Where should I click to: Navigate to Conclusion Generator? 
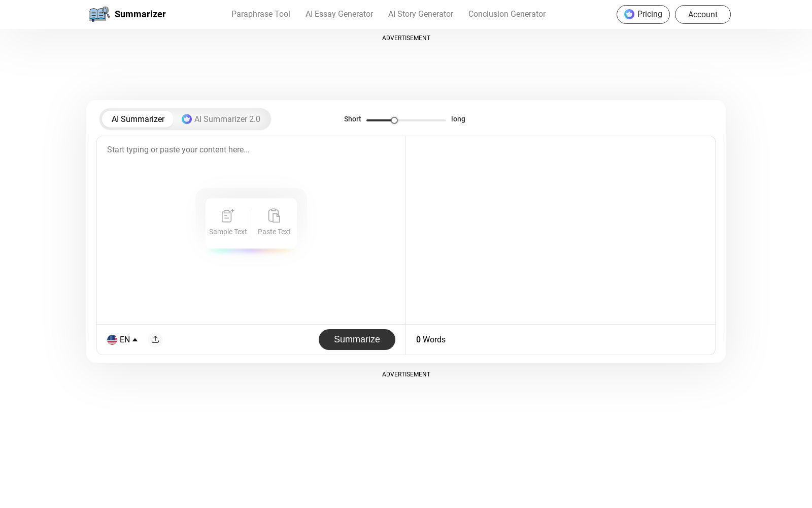[507, 14]
